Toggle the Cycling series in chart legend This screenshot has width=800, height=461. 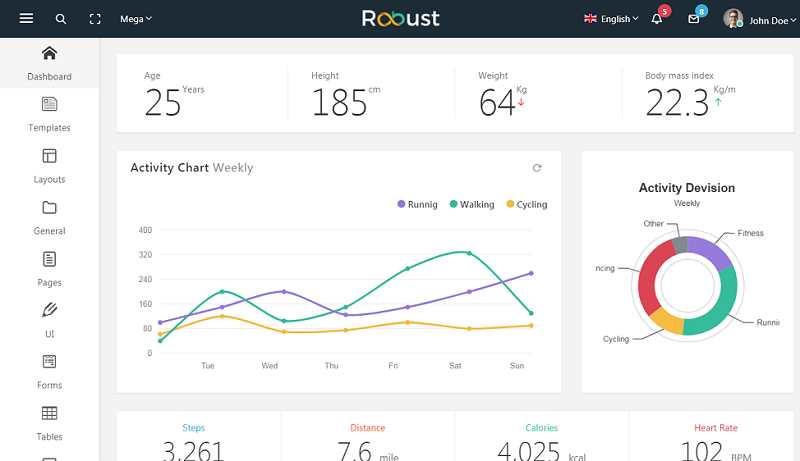tap(527, 204)
